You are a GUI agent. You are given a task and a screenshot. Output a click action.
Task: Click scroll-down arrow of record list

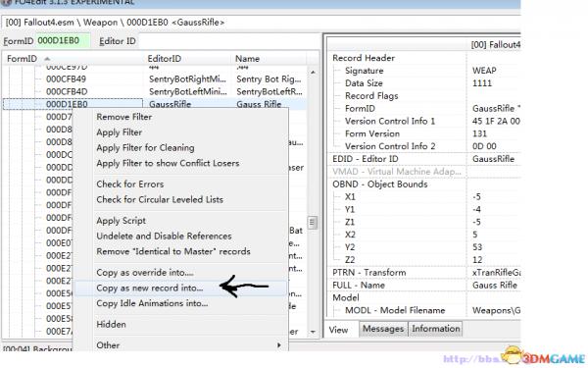(313, 332)
